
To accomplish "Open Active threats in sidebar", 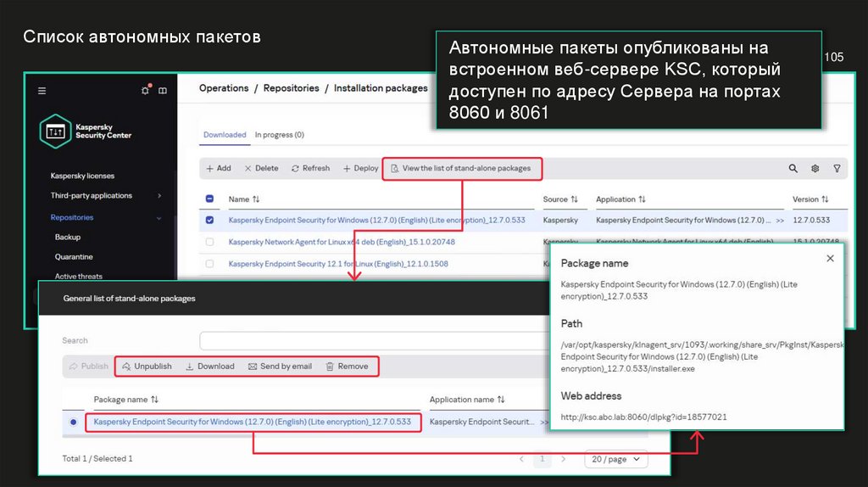I will [x=79, y=276].
